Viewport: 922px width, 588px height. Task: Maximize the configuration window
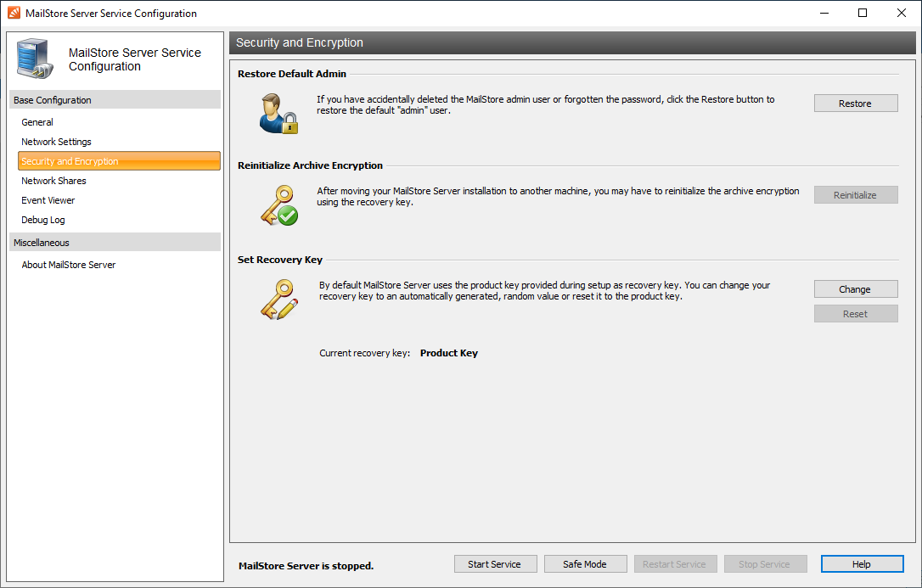[x=862, y=13]
